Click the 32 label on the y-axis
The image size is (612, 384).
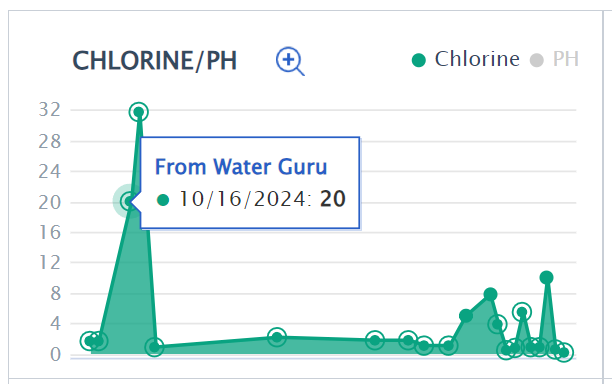click(x=50, y=110)
